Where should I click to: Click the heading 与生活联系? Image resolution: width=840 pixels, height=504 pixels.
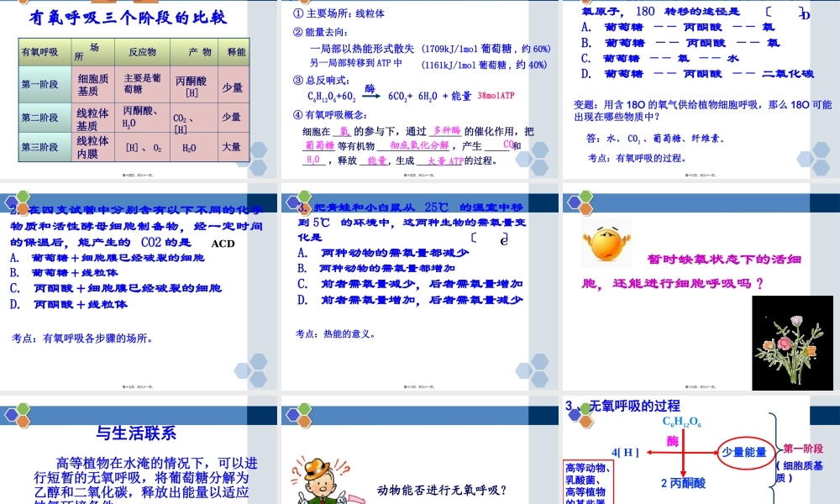tap(136, 433)
